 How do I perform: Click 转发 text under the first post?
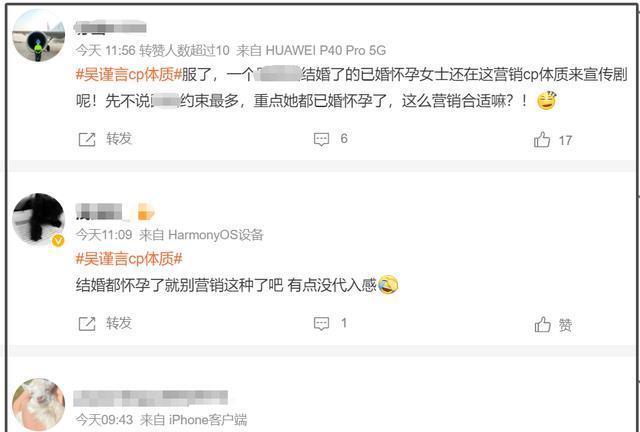(x=119, y=139)
